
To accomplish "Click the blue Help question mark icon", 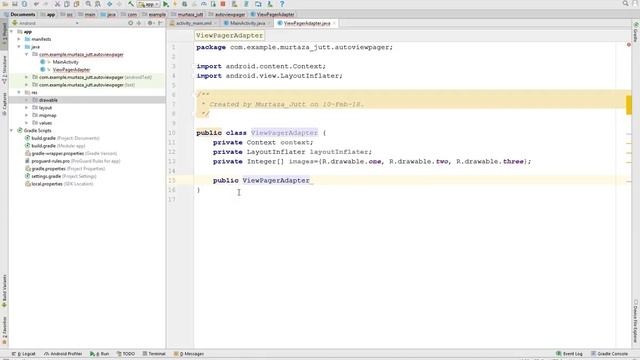I will tap(282, 4).
